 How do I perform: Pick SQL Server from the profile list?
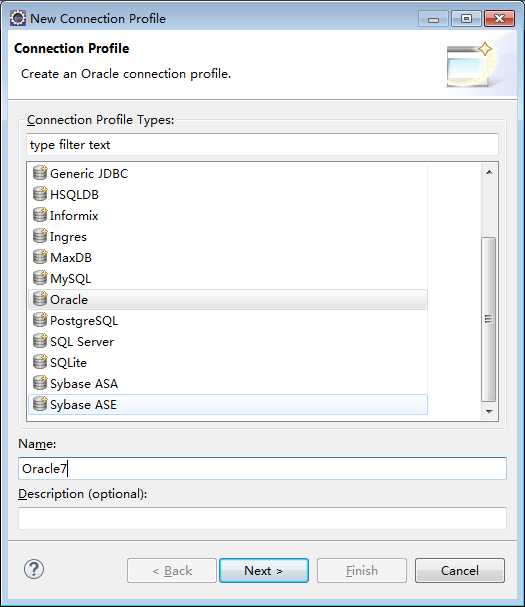pos(228,341)
